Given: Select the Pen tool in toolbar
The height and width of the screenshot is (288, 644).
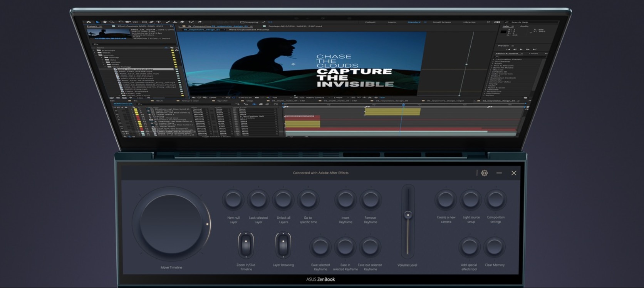Looking at the screenshot, I should point(151,22).
